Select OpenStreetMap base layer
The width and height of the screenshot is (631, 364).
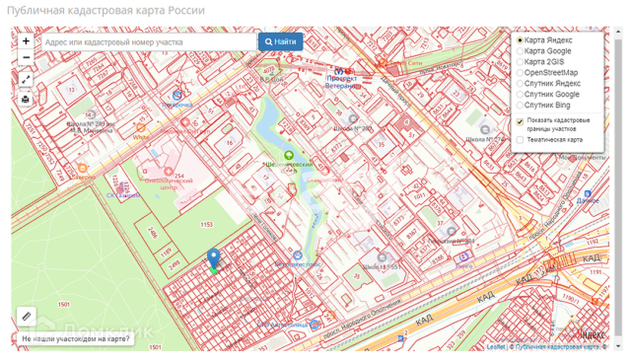point(520,73)
